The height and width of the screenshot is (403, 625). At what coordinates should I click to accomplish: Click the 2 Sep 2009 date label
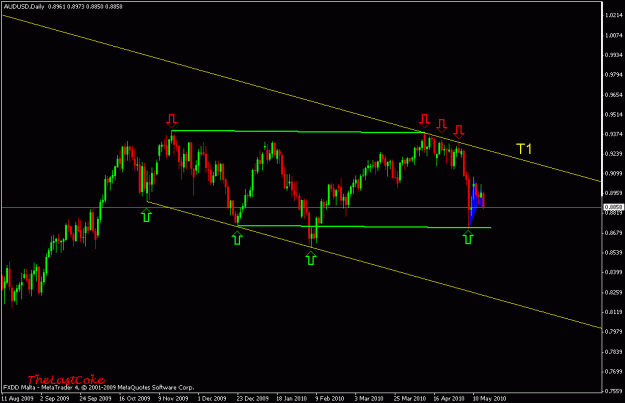tap(55, 399)
